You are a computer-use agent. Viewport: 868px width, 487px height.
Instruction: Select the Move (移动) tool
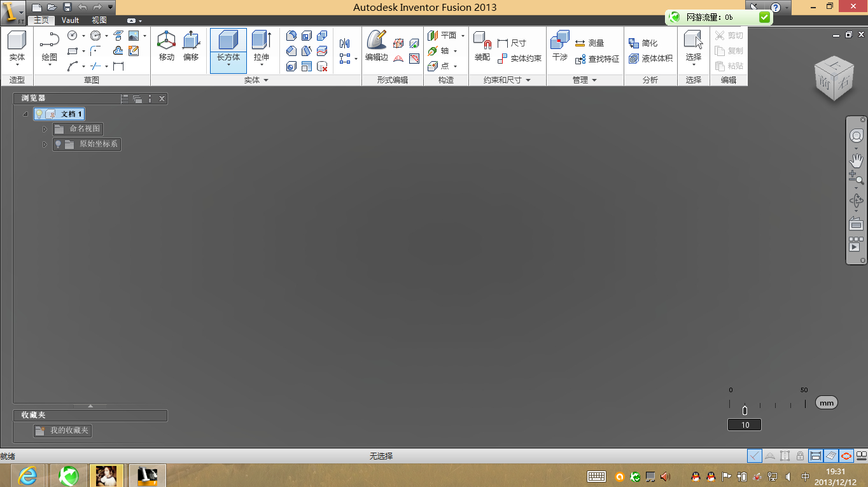[x=167, y=46]
